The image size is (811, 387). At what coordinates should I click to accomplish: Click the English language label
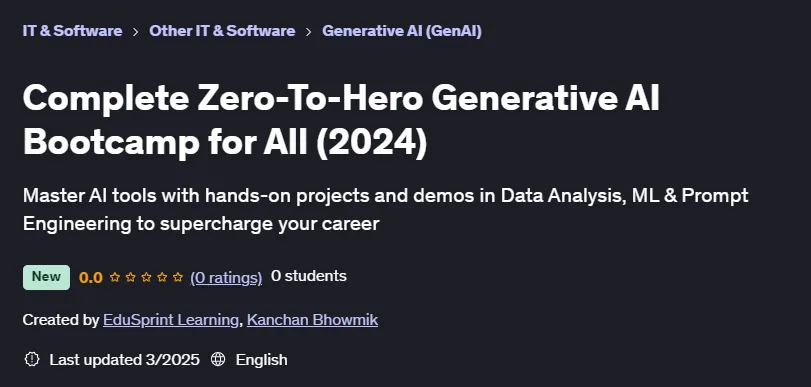(x=262, y=360)
